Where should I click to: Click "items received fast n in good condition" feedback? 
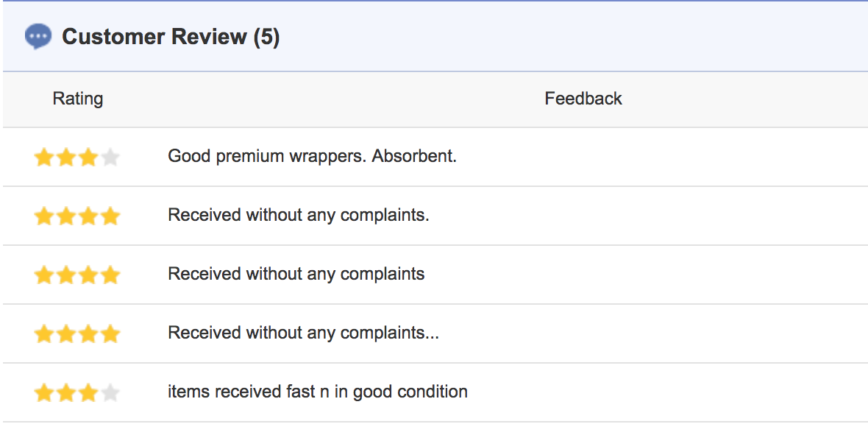pyautogui.click(x=318, y=392)
